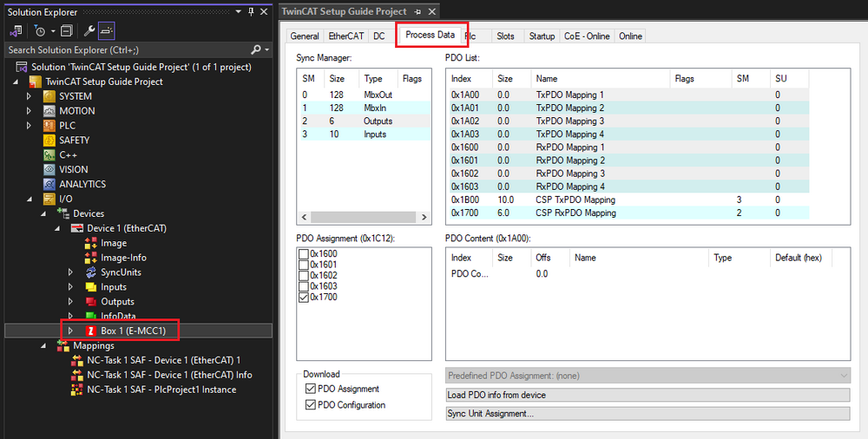Click the ANALYTICS node icon
868x439 pixels.
(x=49, y=184)
